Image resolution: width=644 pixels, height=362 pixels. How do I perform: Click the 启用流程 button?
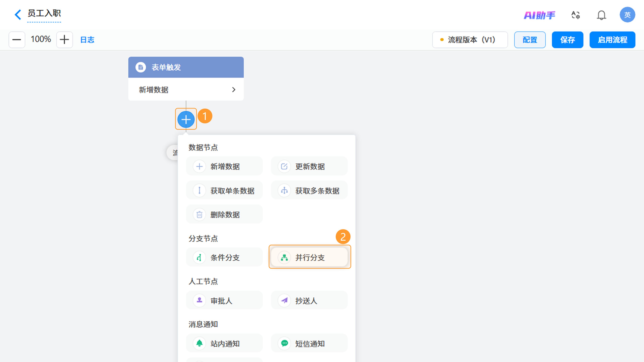(612, 40)
